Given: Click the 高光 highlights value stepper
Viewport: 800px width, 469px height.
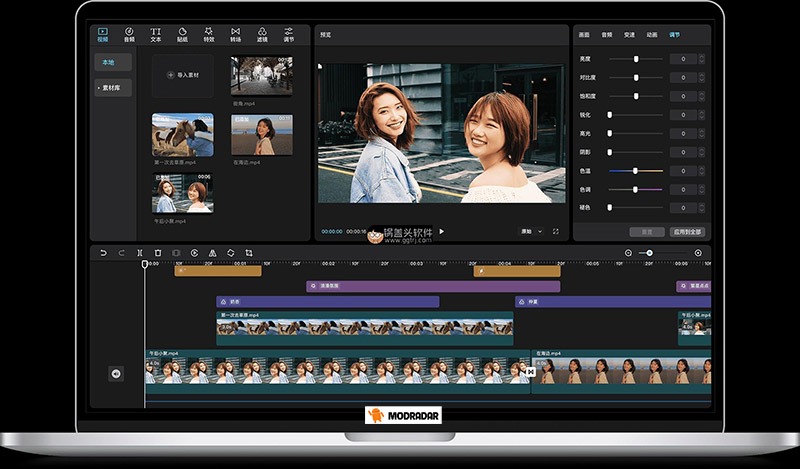Looking at the screenshot, I should tap(702, 133).
